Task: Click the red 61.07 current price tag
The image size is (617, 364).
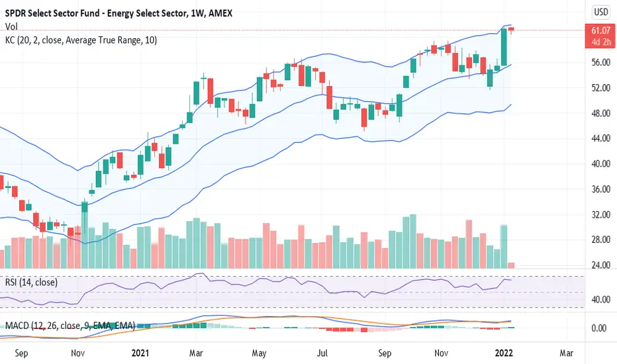Action: point(600,36)
